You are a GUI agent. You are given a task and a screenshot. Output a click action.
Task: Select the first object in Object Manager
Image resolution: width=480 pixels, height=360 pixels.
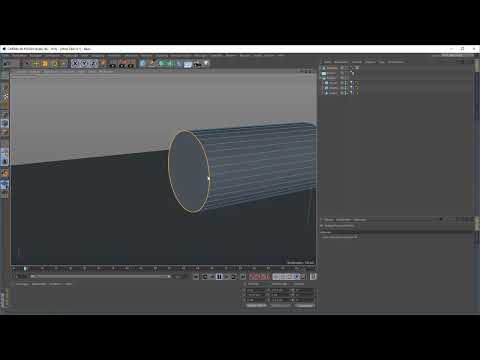point(332,68)
